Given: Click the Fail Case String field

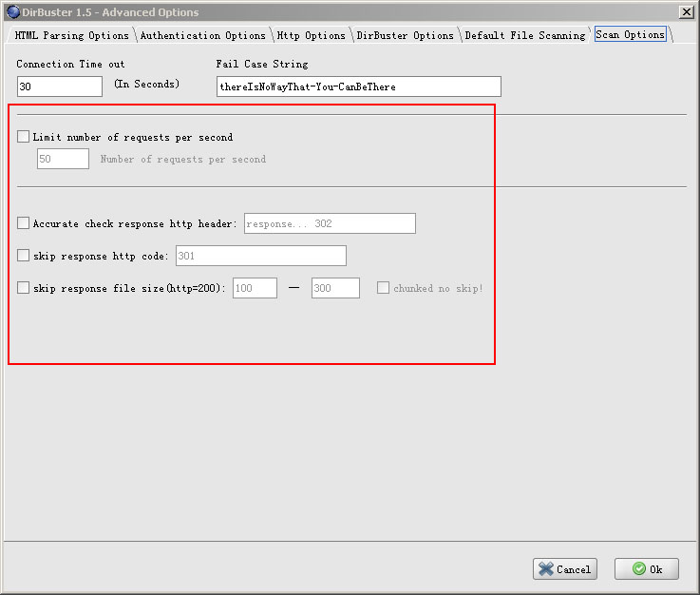Looking at the screenshot, I should [359, 86].
